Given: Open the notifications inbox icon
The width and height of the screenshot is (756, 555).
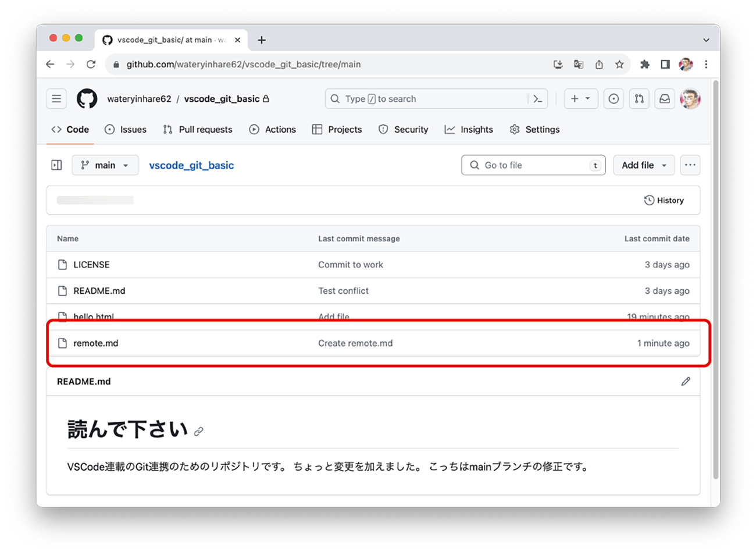Looking at the screenshot, I should click(x=665, y=99).
